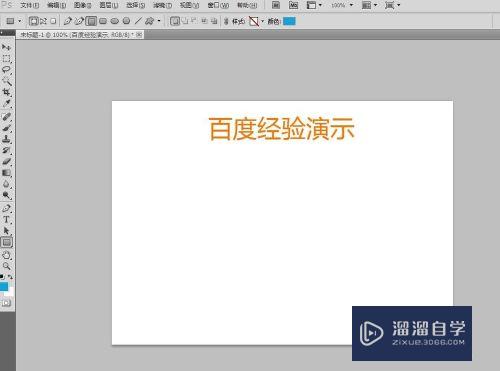Select the Zoom magnifier tool
The height and width of the screenshot is (371, 500).
6,266
